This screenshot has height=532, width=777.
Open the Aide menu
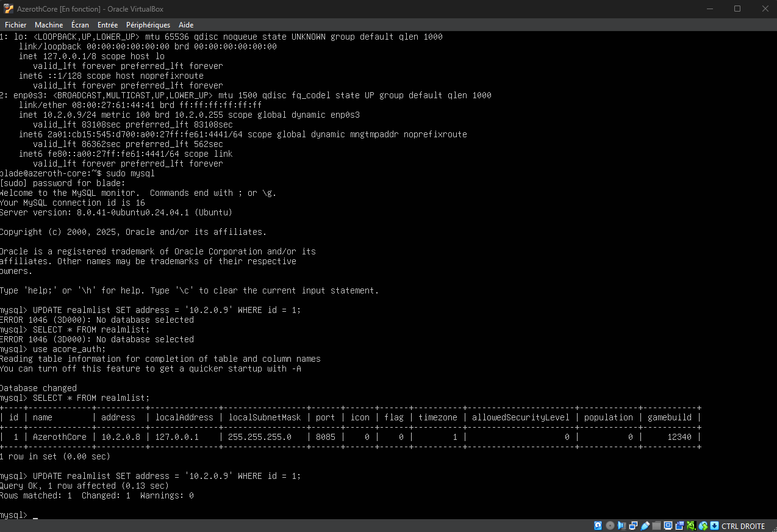186,25
